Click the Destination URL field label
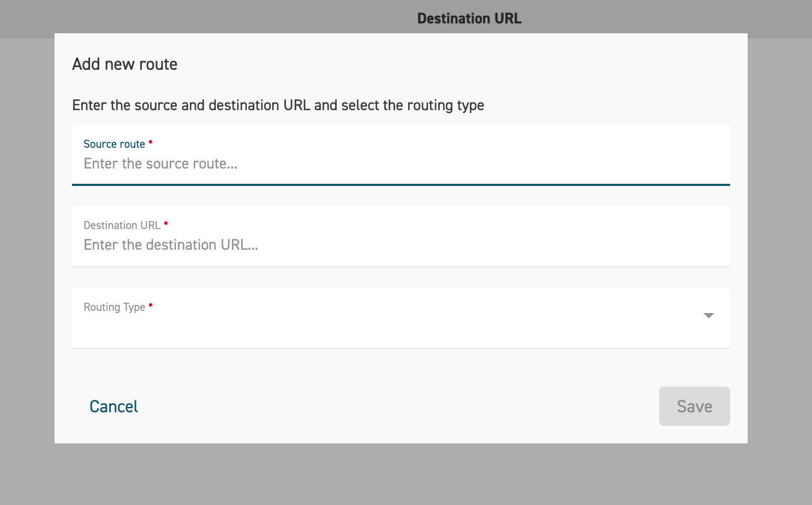Screen dimensions: 812x505 [x=122, y=225]
